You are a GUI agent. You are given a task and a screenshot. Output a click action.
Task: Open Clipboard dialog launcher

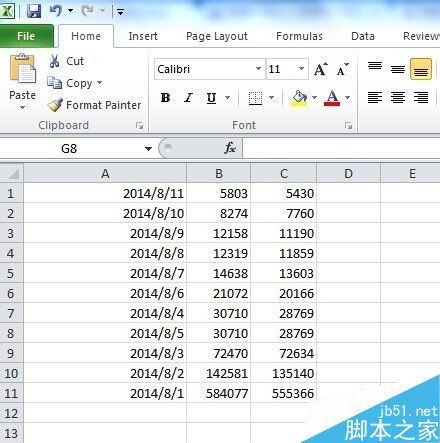click(x=139, y=126)
